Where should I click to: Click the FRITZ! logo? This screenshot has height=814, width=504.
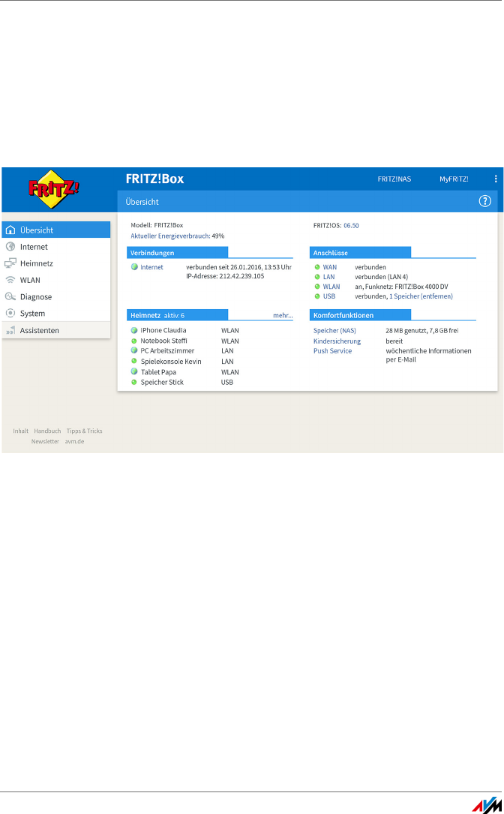click(x=54, y=189)
